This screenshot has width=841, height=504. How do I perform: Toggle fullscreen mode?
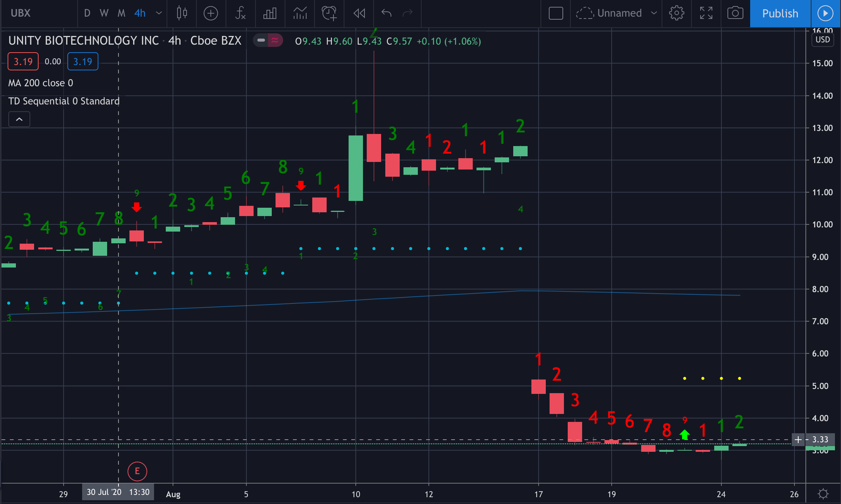click(x=706, y=14)
